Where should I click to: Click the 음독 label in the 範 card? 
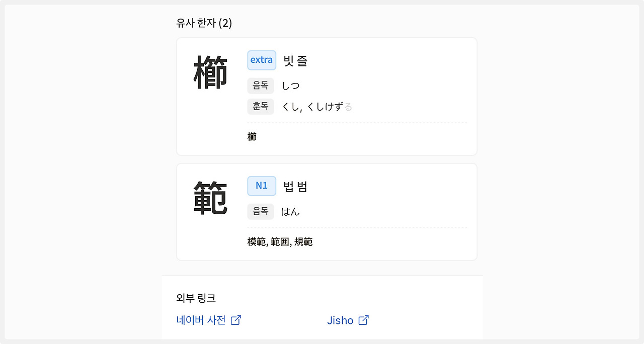(261, 211)
